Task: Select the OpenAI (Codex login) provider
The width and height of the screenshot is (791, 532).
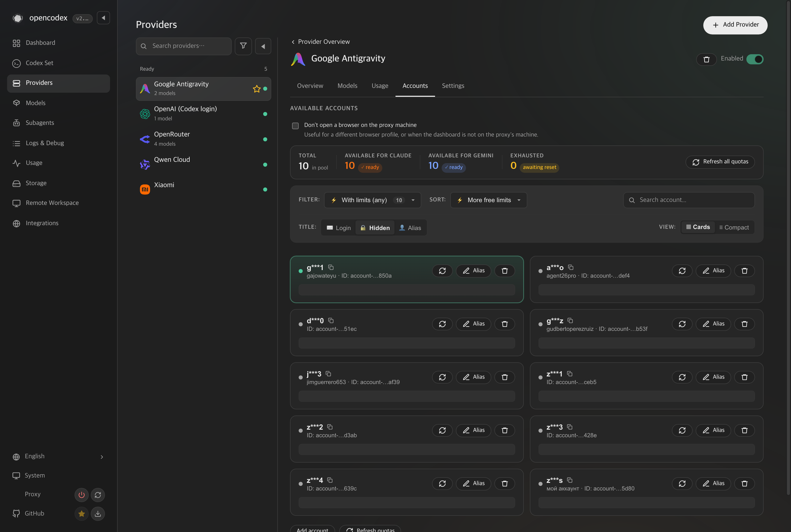Action: coord(203,114)
